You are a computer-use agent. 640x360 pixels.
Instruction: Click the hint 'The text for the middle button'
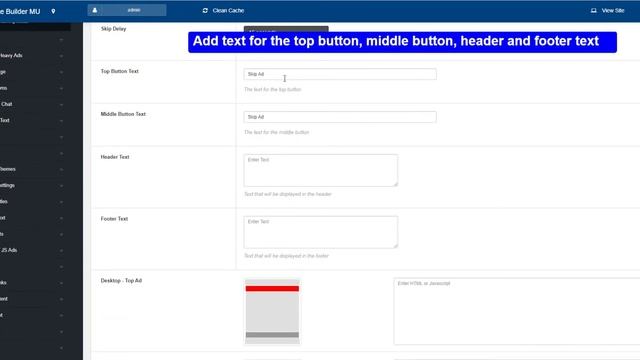276,132
